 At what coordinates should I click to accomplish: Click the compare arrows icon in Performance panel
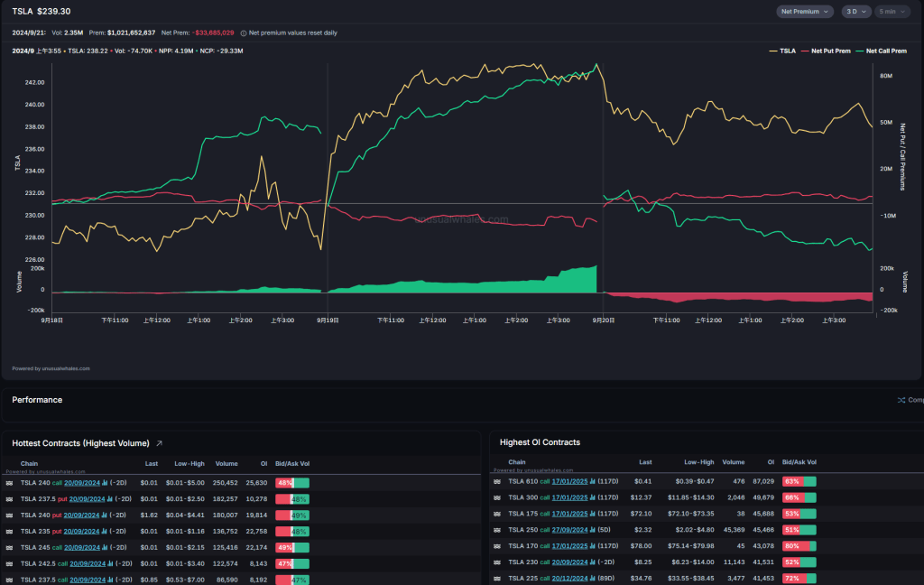pyautogui.click(x=901, y=400)
